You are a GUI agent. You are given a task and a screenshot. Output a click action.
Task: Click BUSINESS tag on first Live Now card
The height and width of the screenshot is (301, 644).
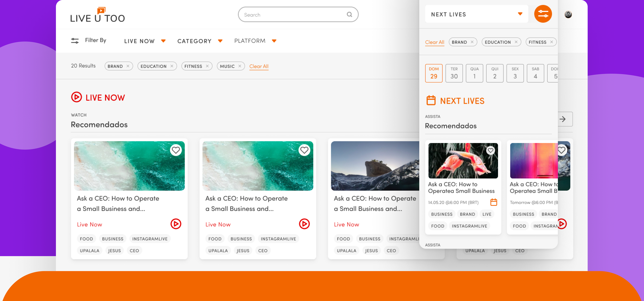coord(113,239)
